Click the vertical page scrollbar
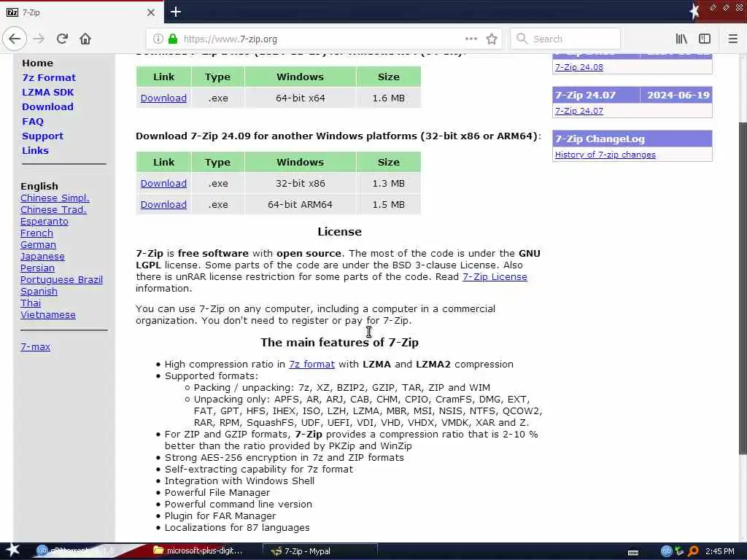Screen dimensions: 747x560 (x=743, y=288)
